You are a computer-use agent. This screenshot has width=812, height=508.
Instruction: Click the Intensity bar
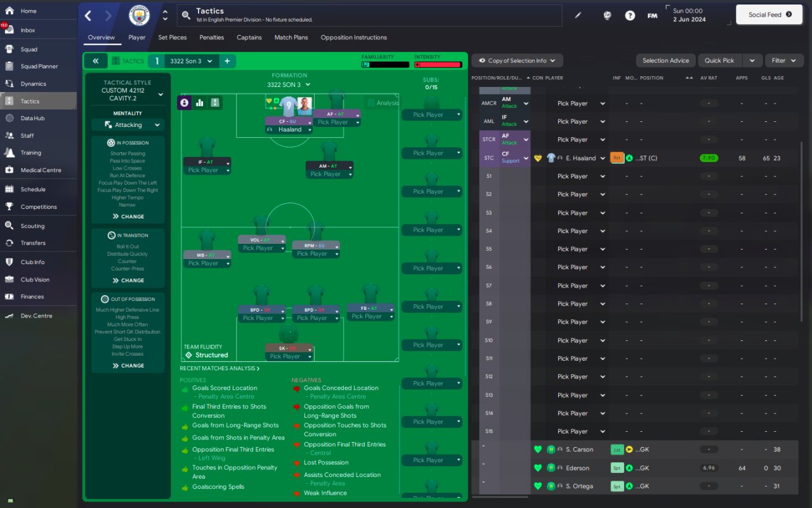[438, 65]
